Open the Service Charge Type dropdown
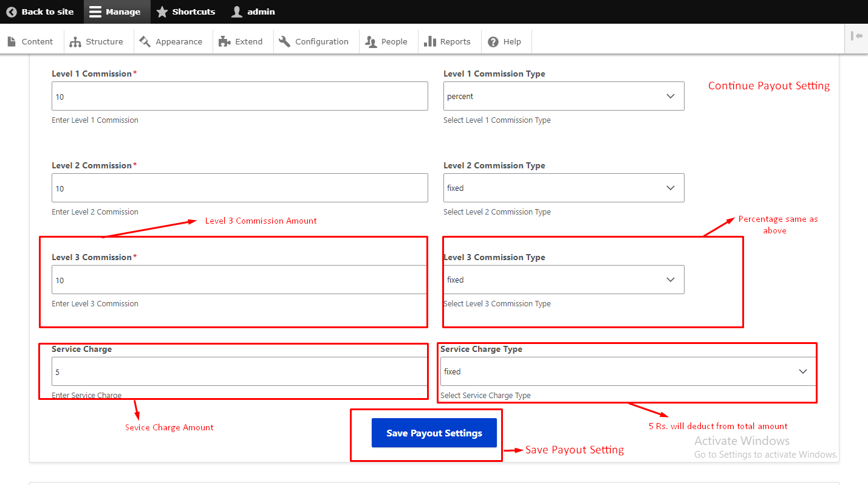Viewport: 868px width, 485px height. pos(627,371)
